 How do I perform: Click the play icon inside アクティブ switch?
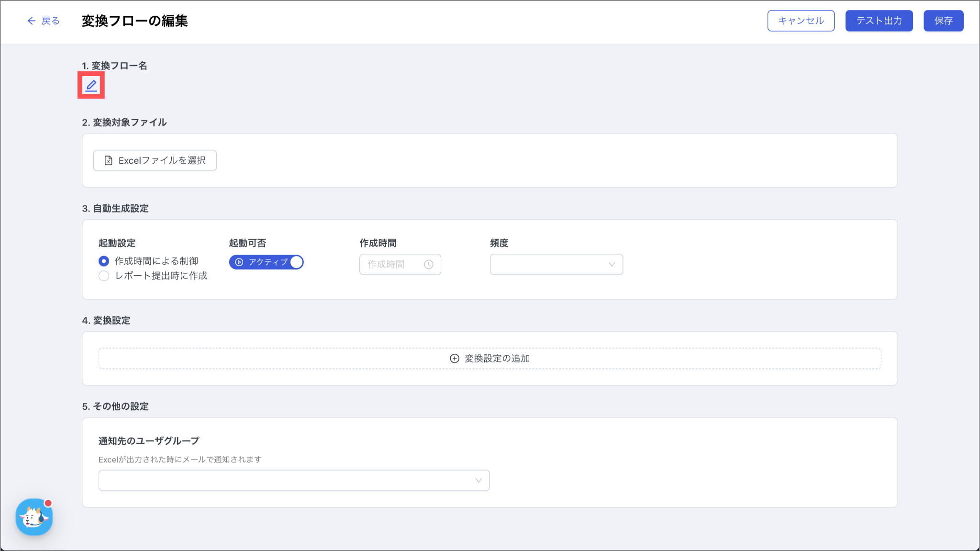click(x=239, y=262)
